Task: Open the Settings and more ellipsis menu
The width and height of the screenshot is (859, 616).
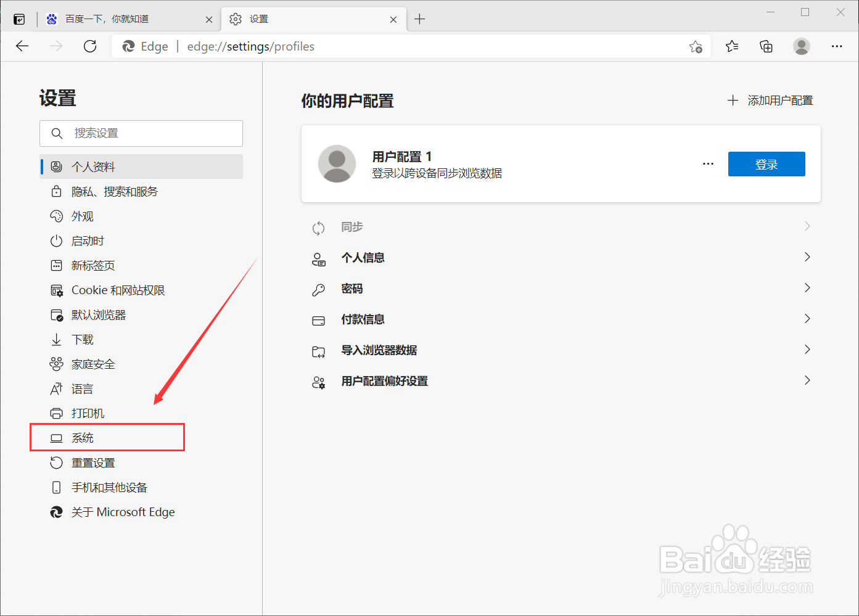Action: tap(837, 46)
